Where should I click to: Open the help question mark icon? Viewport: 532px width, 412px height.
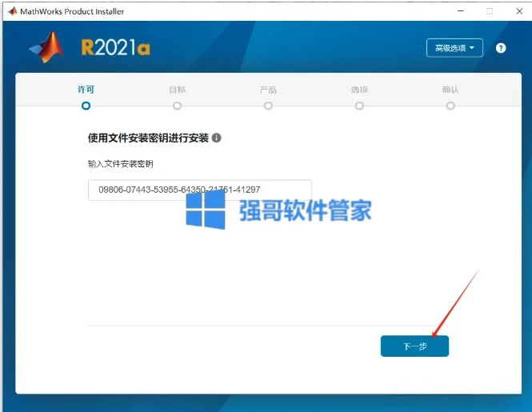(x=501, y=48)
